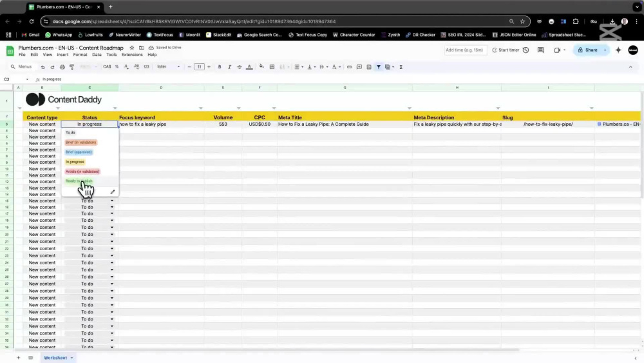Viewport: 644px width, 363px height.
Task: Add a new sheet with plus
Action: click(18, 358)
